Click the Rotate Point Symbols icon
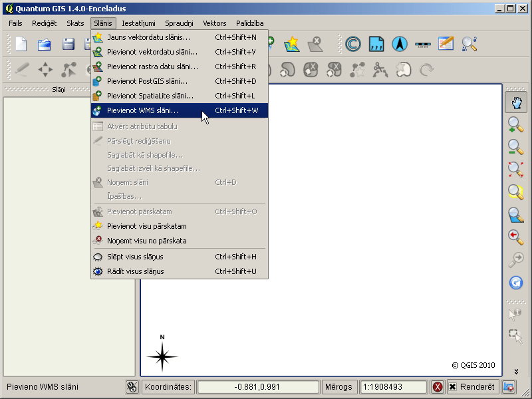The height and width of the screenshot is (399, 532). pyautogui.click(x=426, y=70)
